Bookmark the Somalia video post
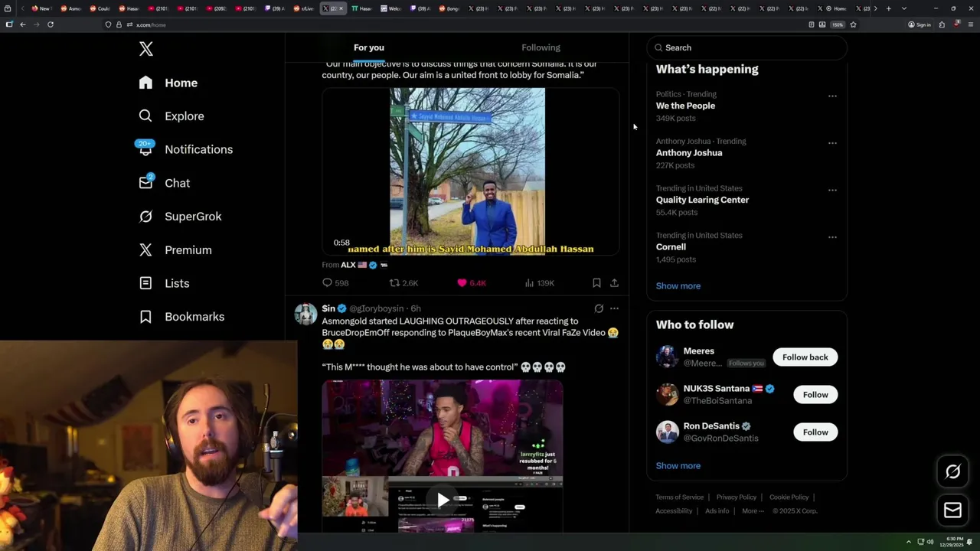Screen dimensions: 980x551 tap(596, 283)
